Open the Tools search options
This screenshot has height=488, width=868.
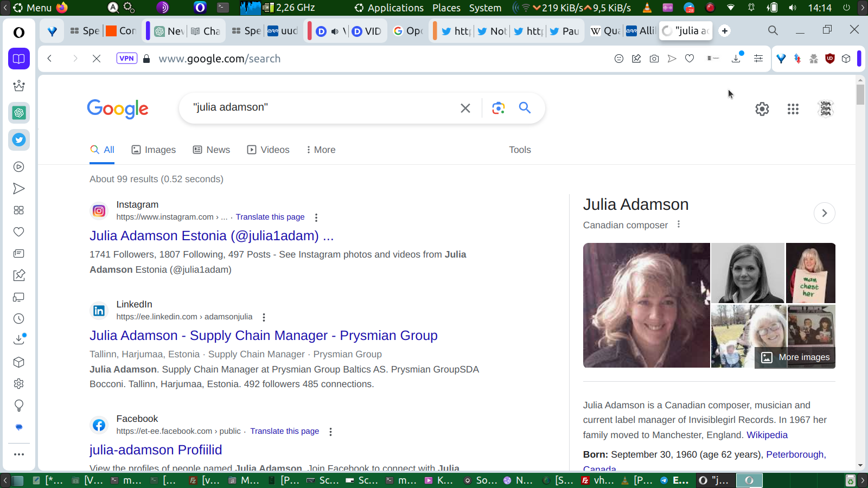(x=520, y=150)
